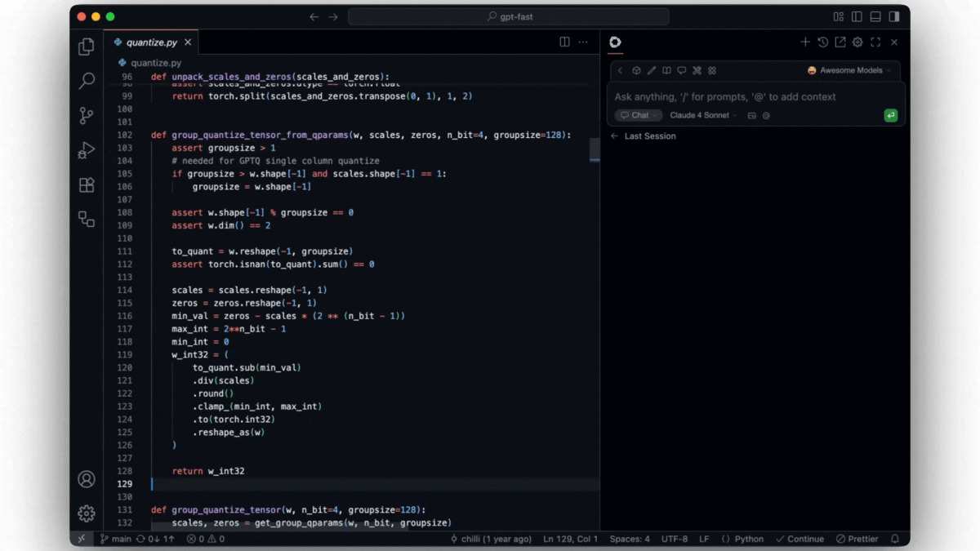Change end of line via LF

[704, 539]
